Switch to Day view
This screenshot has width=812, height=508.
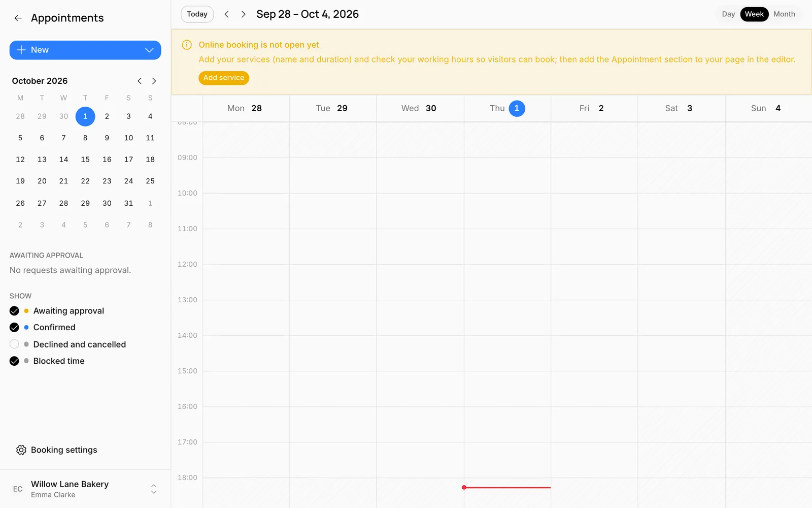(x=728, y=14)
